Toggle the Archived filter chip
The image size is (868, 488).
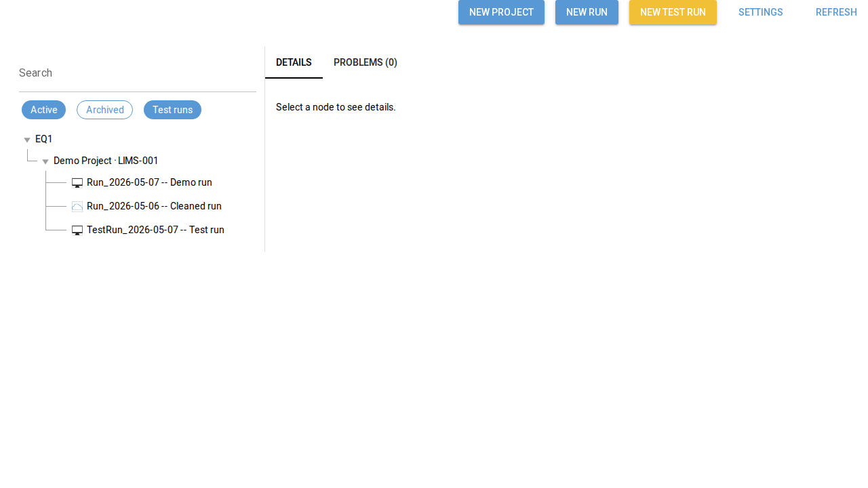point(104,110)
